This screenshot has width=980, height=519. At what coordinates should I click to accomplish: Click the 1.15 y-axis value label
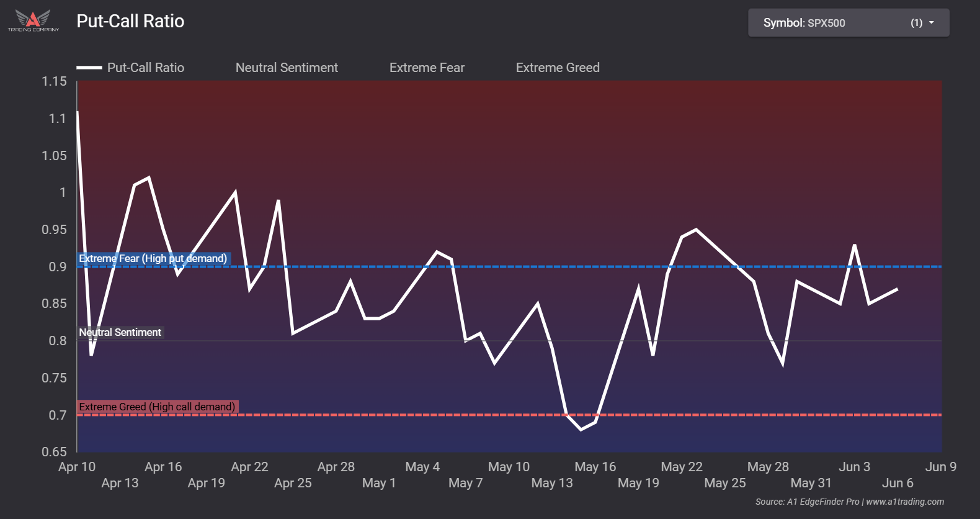click(x=54, y=81)
